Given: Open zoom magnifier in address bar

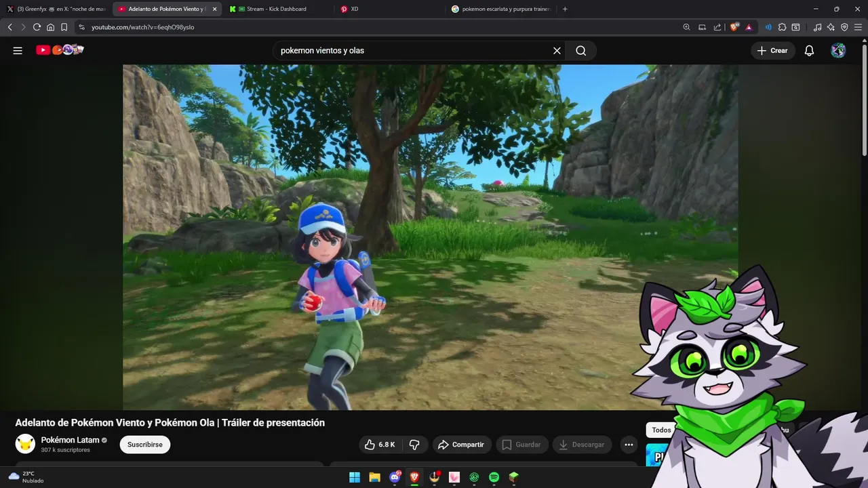Looking at the screenshot, I should [686, 27].
